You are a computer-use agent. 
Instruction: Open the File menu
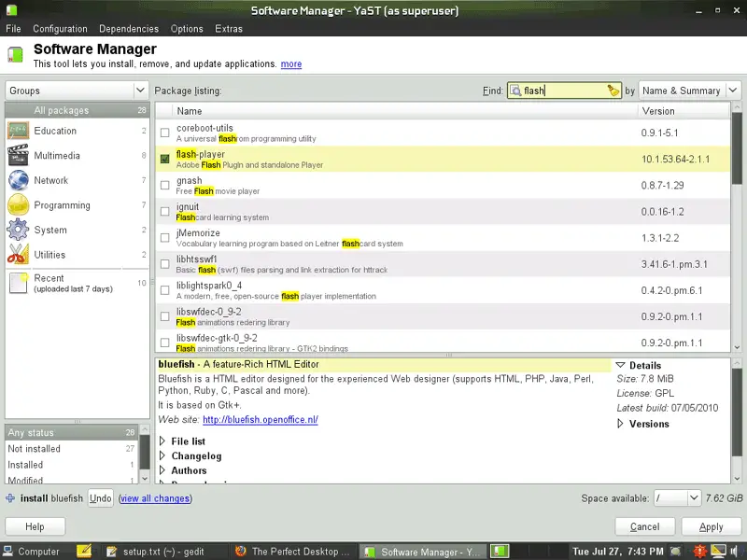pos(13,29)
